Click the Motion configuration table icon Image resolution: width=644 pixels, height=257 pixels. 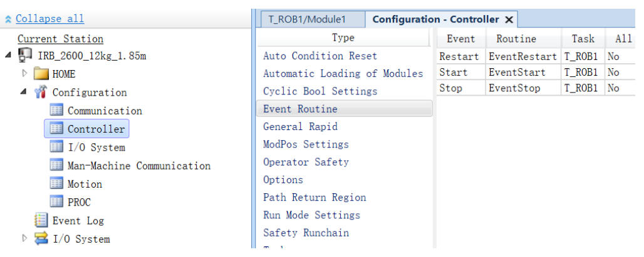[x=58, y=184]
